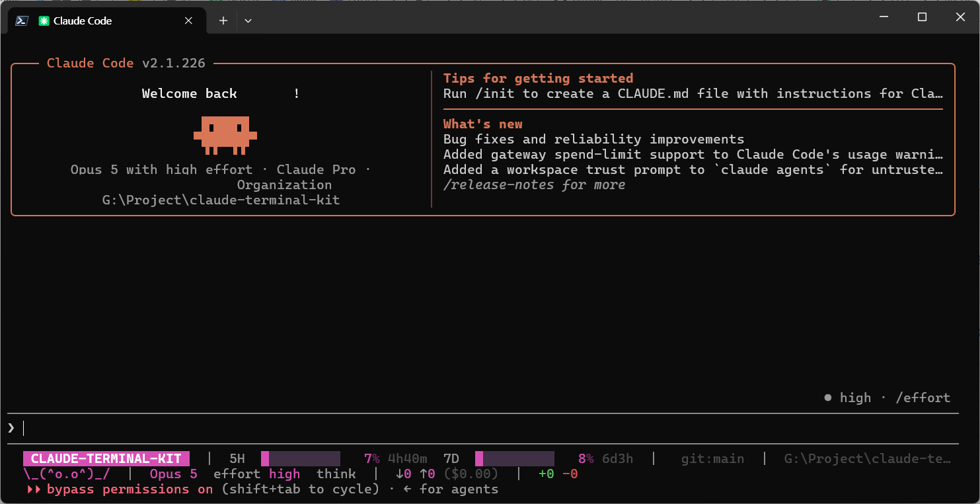Click the Organization label

point(285,185)
